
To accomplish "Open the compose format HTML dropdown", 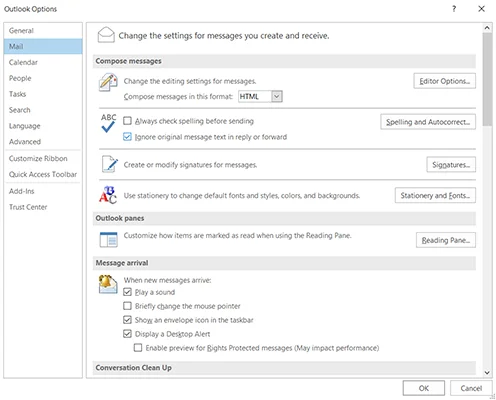I will pyautogui.click(x=277, y=96).
